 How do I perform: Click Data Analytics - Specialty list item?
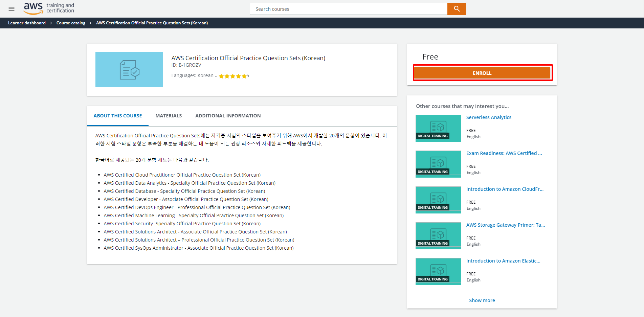190,183
